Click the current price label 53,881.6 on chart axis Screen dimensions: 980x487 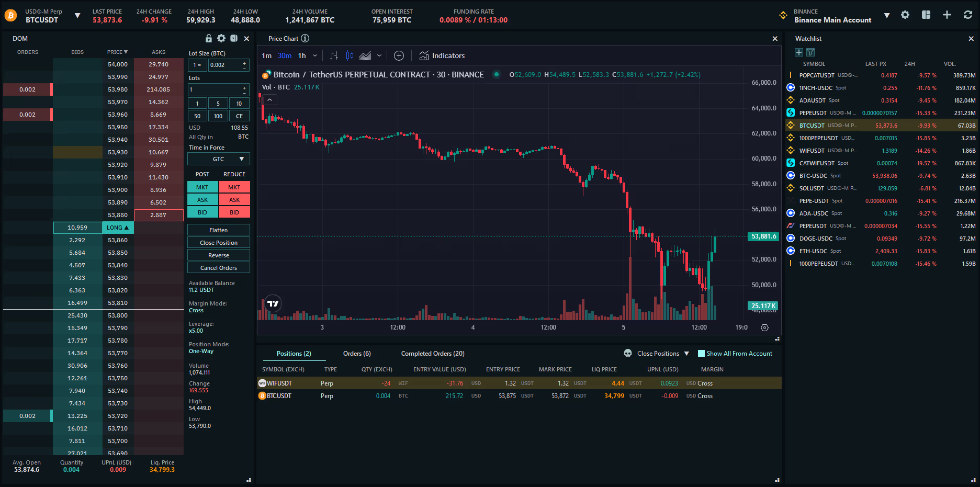point(764,236)
